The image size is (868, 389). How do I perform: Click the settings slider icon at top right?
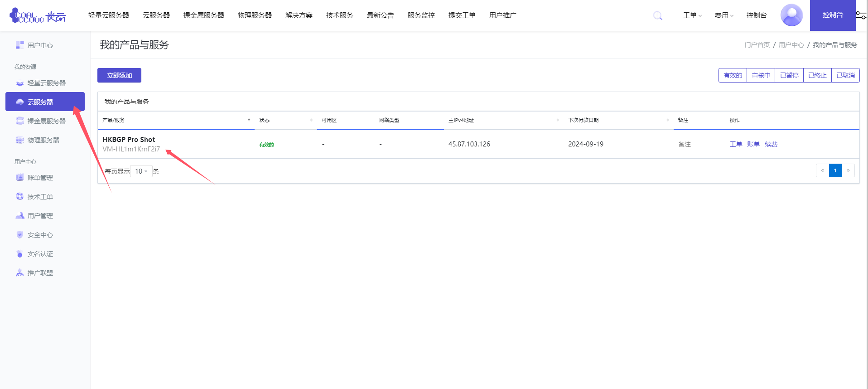[x=861, y=15]
